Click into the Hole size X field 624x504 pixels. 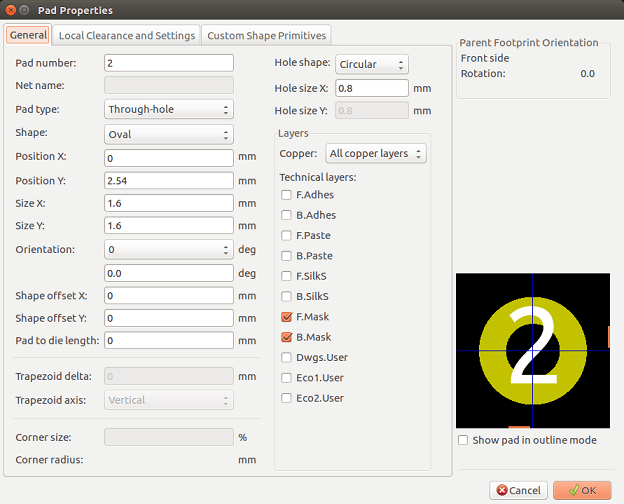pyautogui.click(x=371, y=88)
